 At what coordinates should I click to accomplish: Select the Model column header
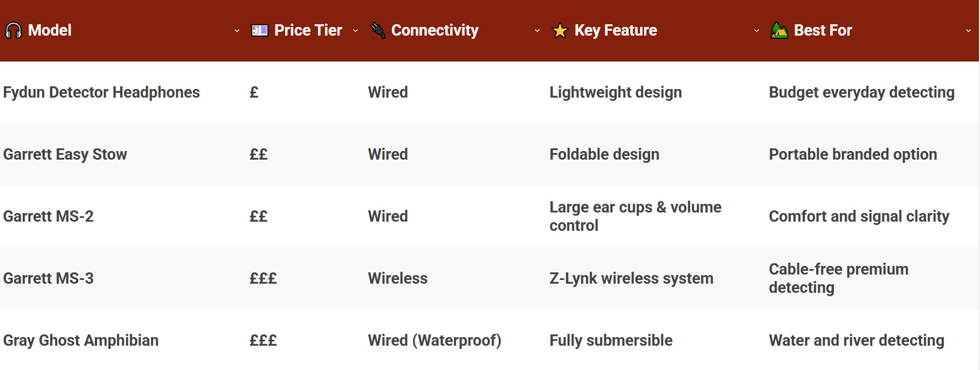50,30
